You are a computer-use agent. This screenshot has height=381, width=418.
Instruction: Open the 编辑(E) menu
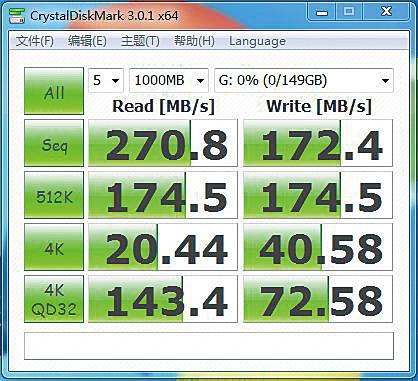[87, 41]
